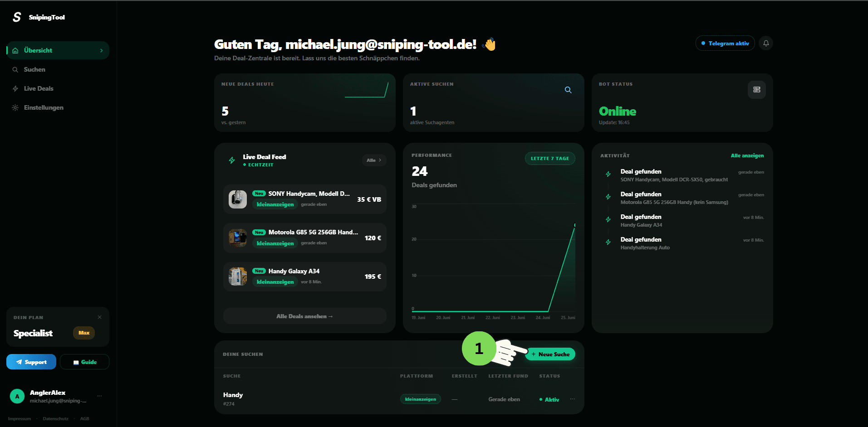Click the home icon beside Übersicht
Image resolution: width=868 pixels, height=427 pixels.
(15, 50)
